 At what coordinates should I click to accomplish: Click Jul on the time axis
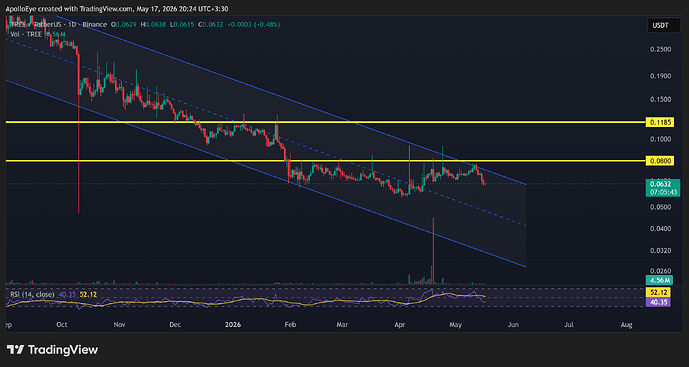[569, 325]
